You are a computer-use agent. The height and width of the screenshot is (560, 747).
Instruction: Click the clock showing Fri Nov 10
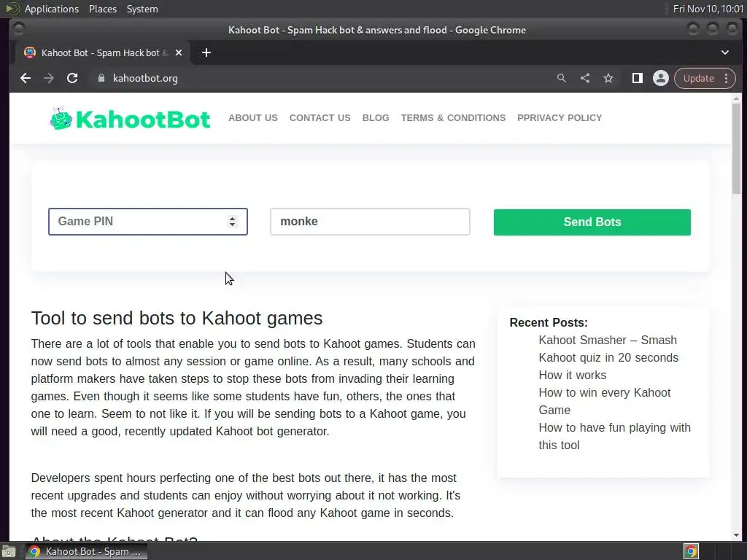coord(708,9)
